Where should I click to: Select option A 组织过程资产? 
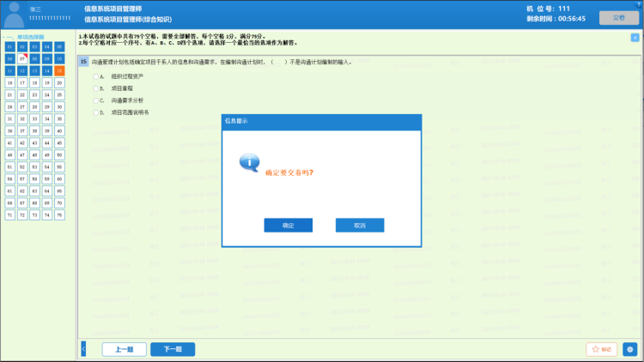[95, 76]
